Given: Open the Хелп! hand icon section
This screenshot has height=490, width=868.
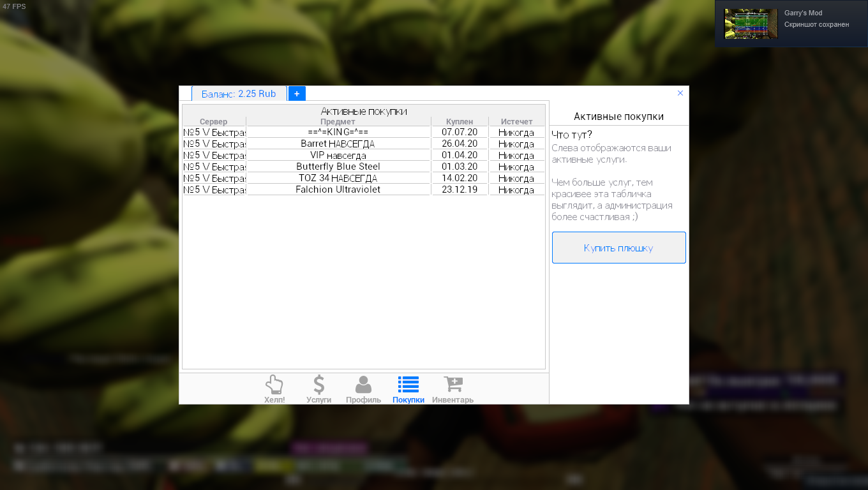Looking at the screenshot, I should pos(274,389).
